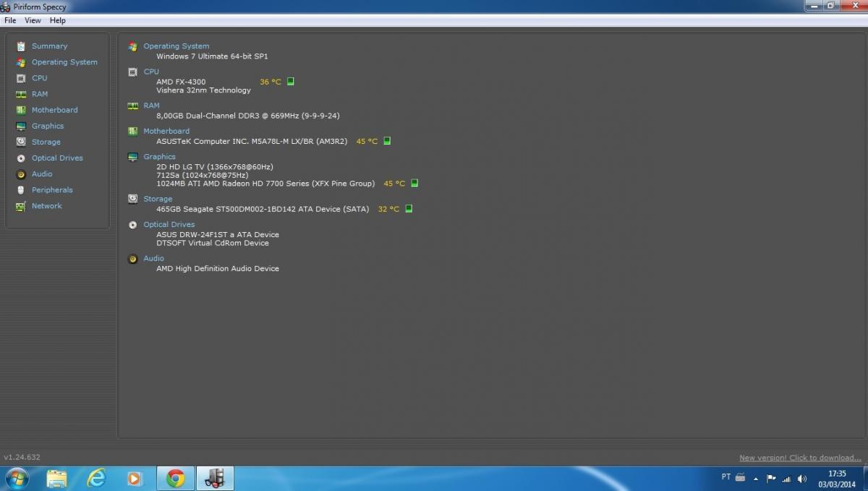Click the sidebar Peripherals mouse icon
The width and height of the screenshot is (868, 491).
pos(21,190)
